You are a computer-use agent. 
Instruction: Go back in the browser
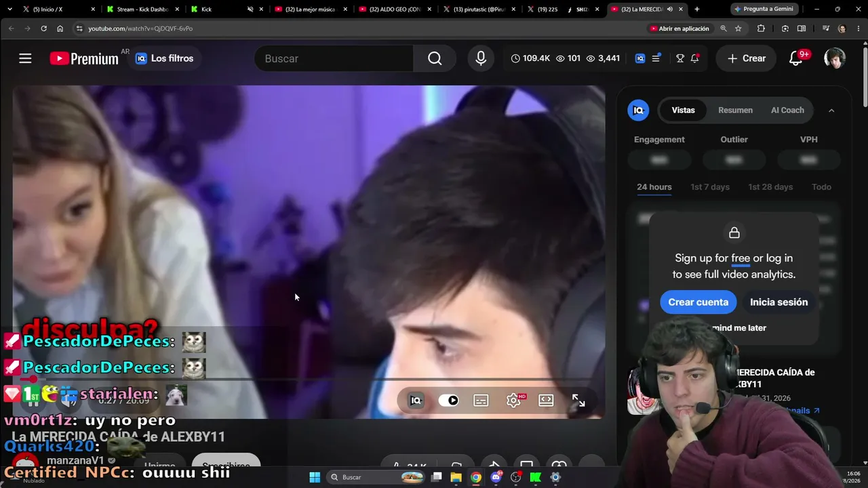(x=11, y=28)
